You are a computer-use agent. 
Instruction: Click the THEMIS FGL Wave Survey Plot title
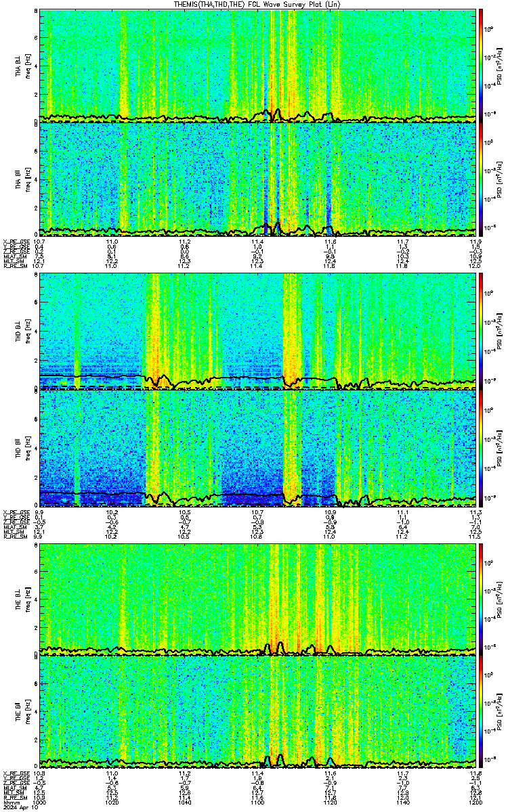pos(254,5)
